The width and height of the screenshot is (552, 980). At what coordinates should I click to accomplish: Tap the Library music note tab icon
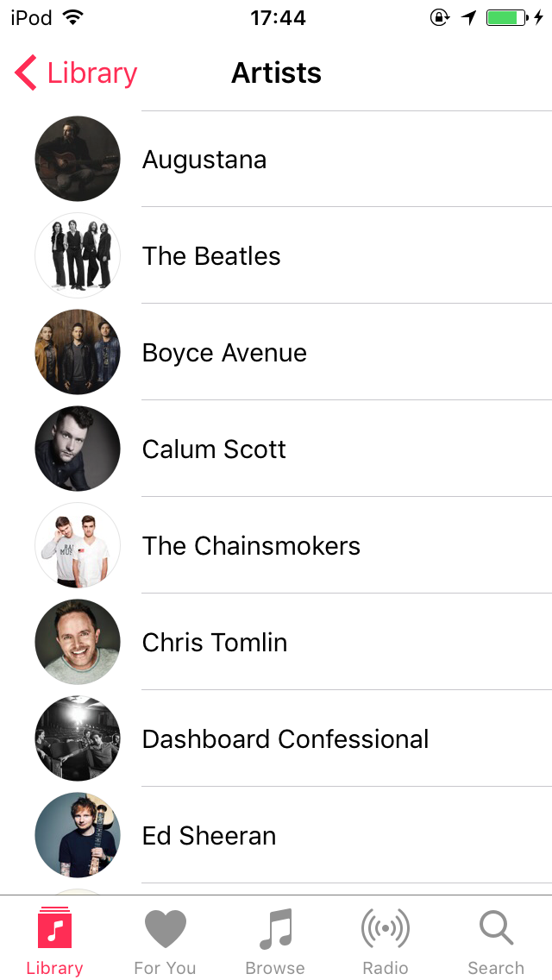pyautogui.click(x=54, y=928)
